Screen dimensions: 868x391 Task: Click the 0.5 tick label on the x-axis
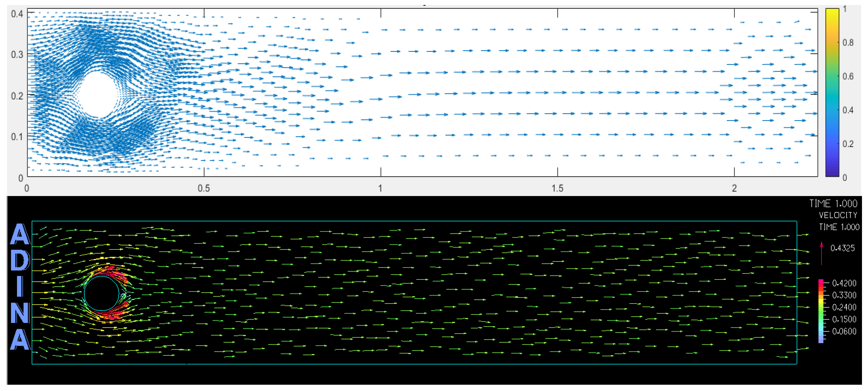point(204,188)
